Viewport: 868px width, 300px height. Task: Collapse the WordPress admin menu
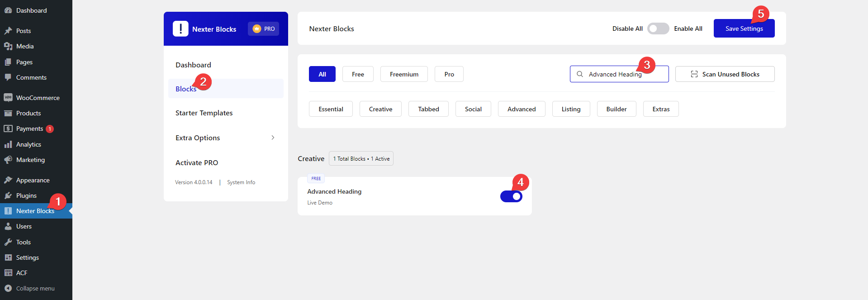point(35,288)
